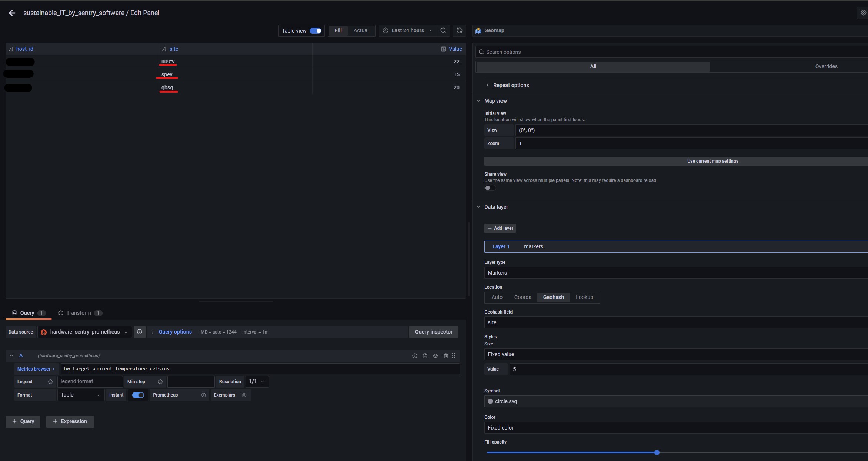This screenshot has width=868, height=461.
Task: Open the Query inspector
Action: [434, 332]
